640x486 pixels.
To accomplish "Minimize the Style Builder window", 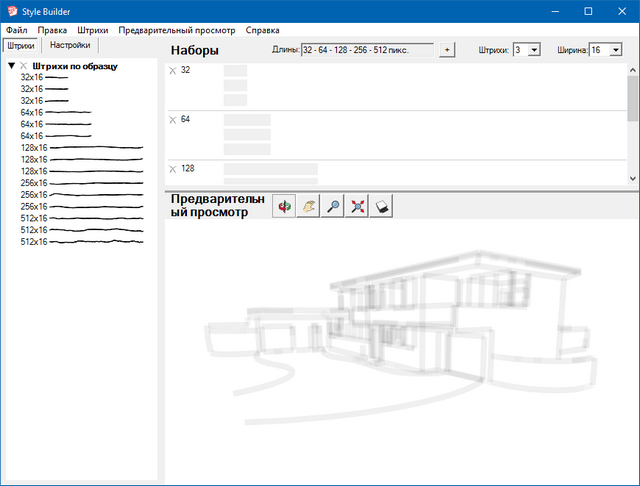I will pyautogui.click(x=555, y=11).
